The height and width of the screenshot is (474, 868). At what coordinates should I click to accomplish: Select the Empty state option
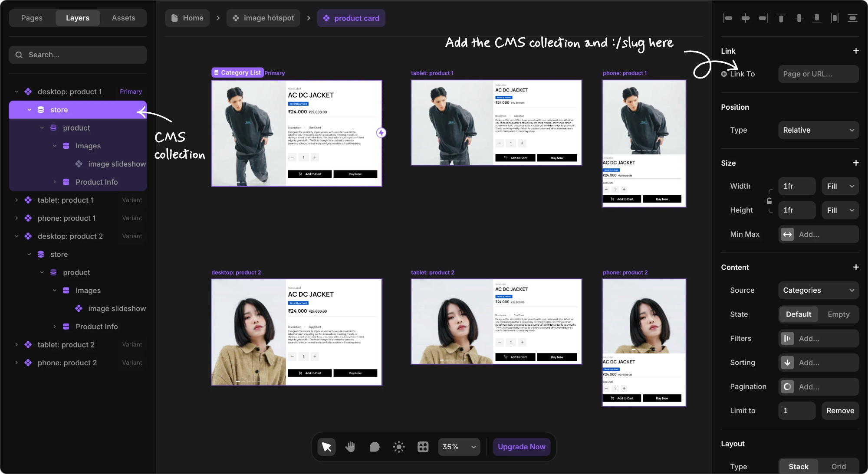pos(838,314)
